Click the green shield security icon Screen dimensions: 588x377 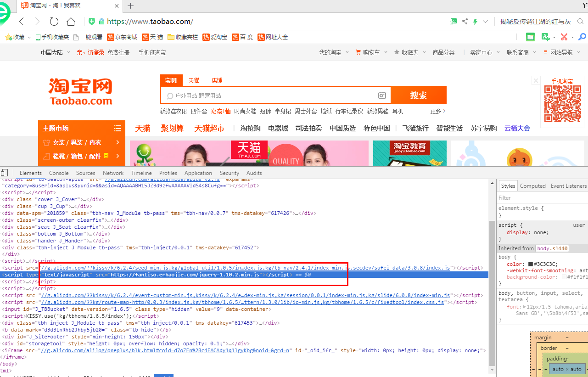92,21
